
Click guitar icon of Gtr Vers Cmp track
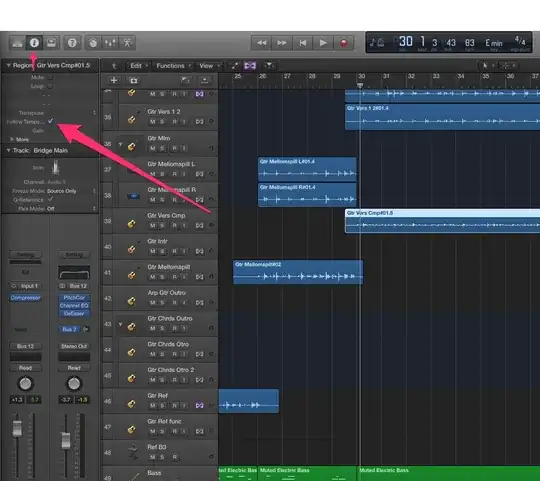[131, 224]
